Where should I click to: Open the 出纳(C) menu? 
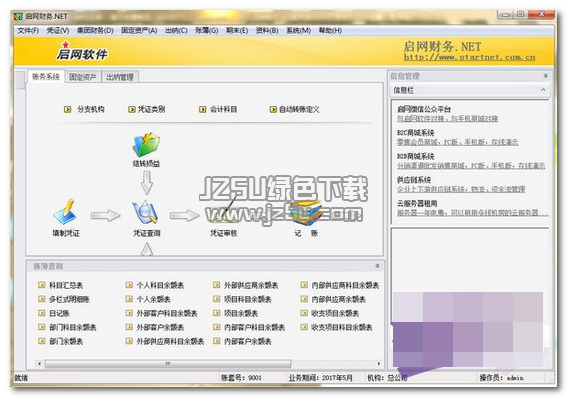point(176,31)
